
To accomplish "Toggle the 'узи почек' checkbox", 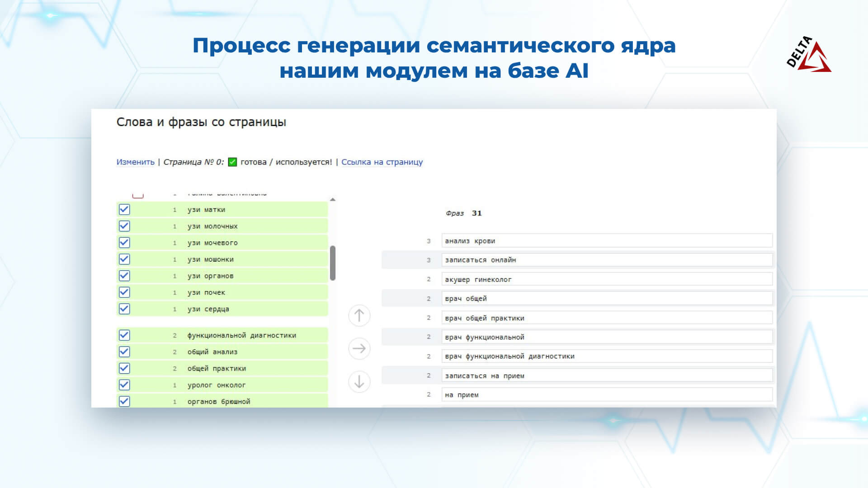I will click(124, 292).
